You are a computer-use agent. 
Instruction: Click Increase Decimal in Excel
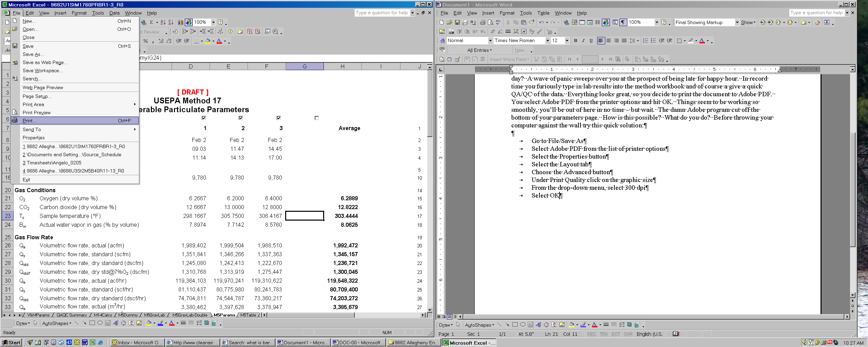point(161,41)
